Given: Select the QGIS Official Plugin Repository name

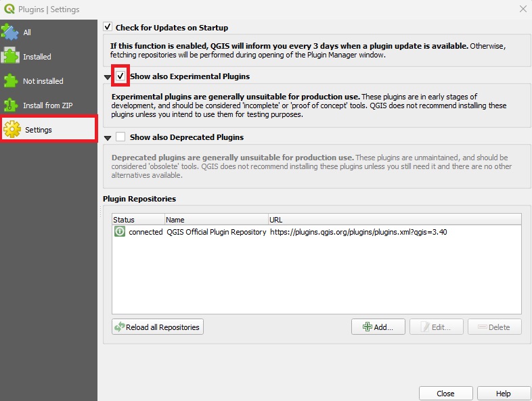Looking at the screenshot, I should click(x=216, y=232).
